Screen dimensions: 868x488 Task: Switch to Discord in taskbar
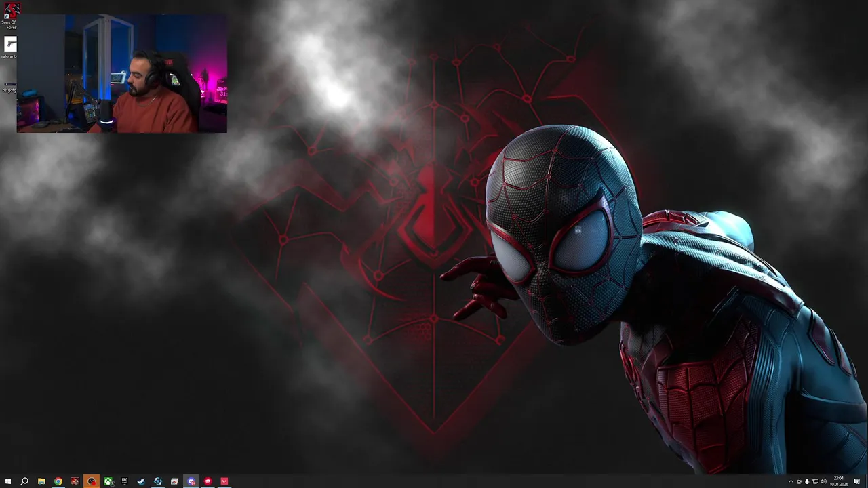tap(191, 481)
